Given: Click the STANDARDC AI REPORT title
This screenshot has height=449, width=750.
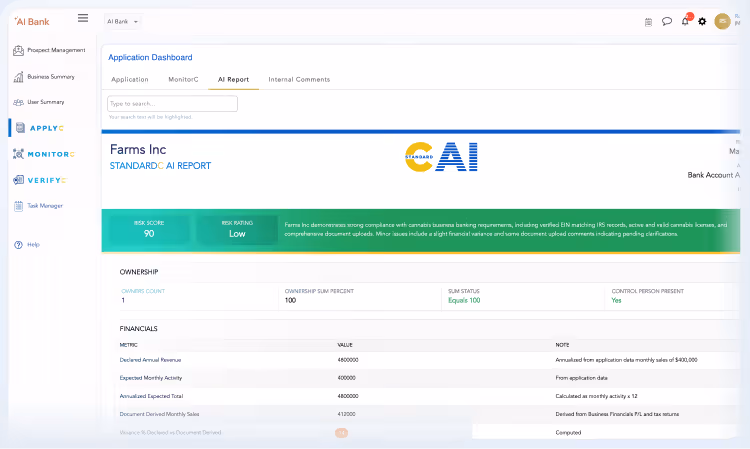Looking at the screenshot, I should tap(160, 166).
